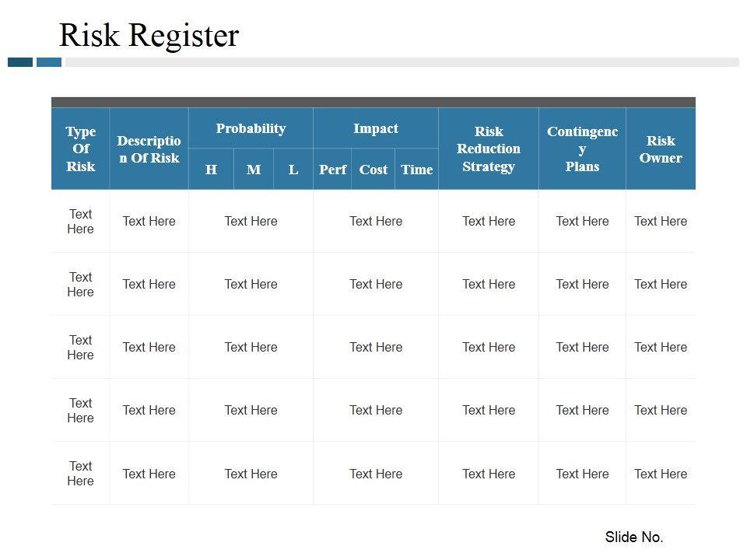Select the M probability sub-header

coord(254,170)
